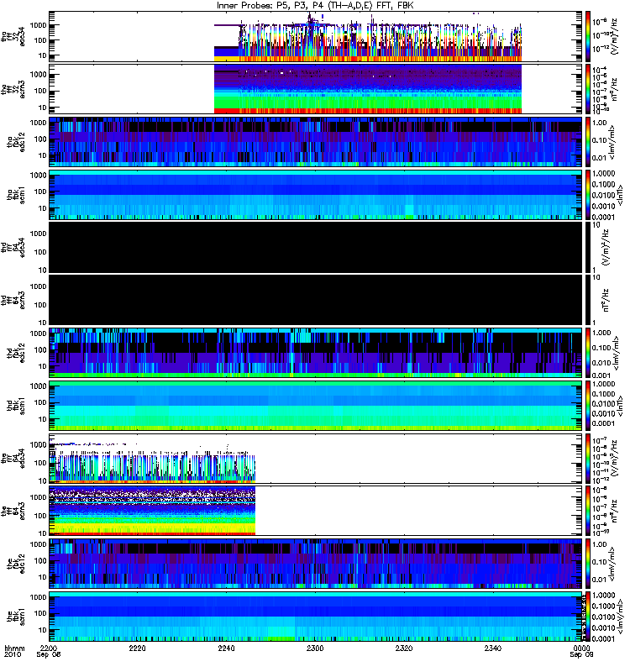Click the thd fbk scm1 spectrogram panel
Screen dimensions: 630x672
316,406
